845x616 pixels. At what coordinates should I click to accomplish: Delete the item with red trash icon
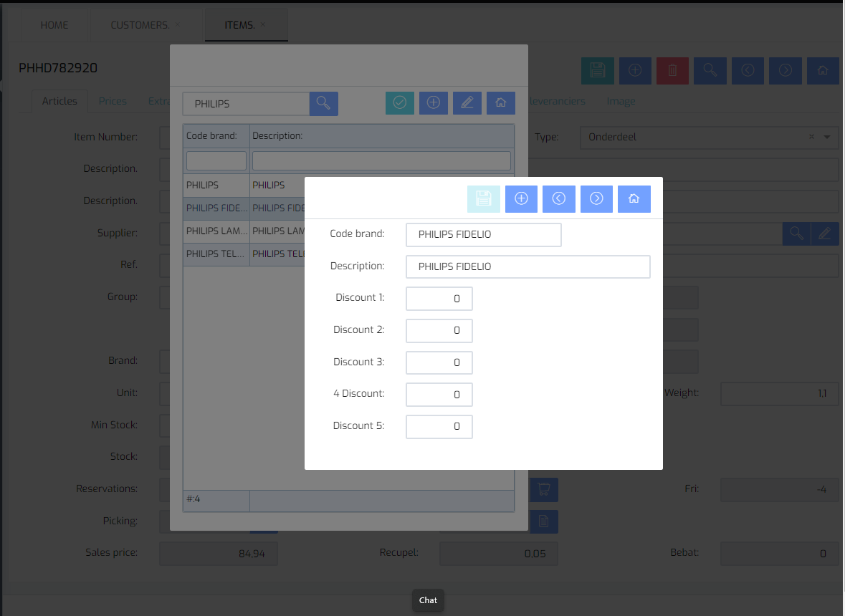point(672,70)
